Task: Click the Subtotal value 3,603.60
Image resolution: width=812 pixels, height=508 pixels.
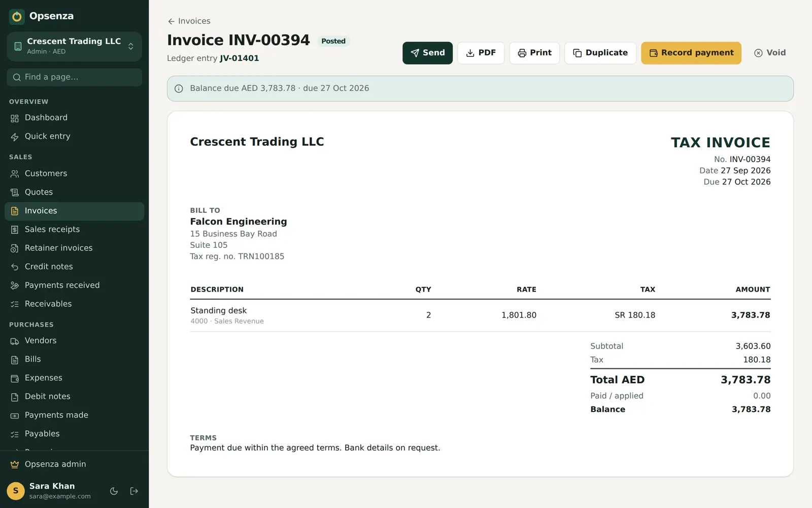Action: coord(753,346)
